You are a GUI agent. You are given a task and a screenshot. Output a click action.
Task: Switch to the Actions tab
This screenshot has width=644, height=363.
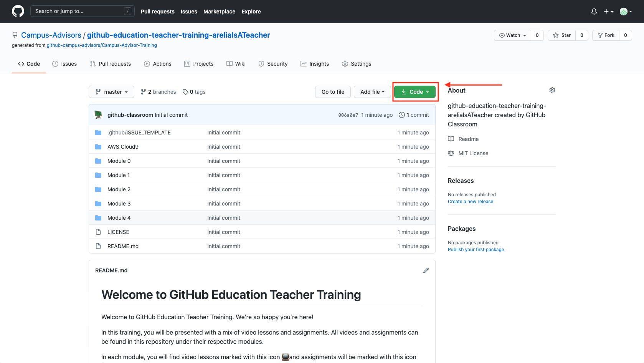point(158,64)
